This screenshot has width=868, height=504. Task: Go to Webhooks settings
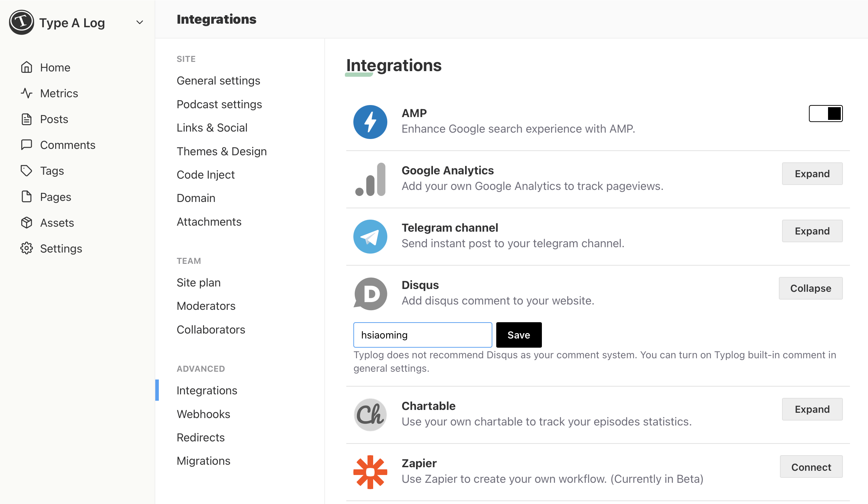pyautogui.click(x=203, y=414)
